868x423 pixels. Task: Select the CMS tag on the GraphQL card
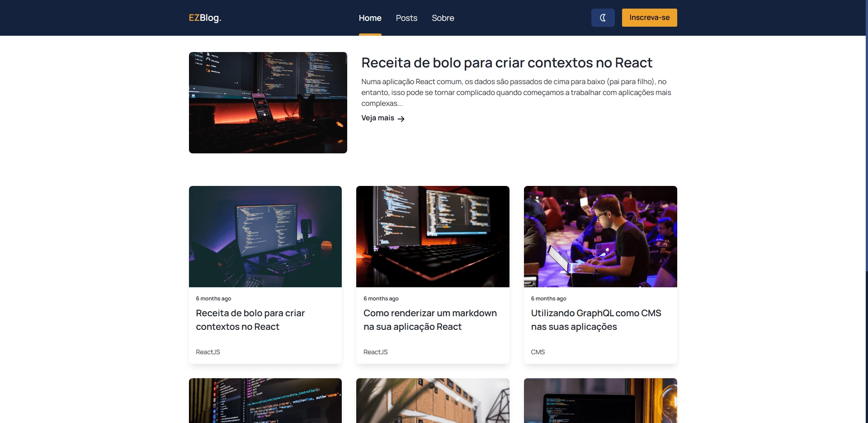(538, 352)
